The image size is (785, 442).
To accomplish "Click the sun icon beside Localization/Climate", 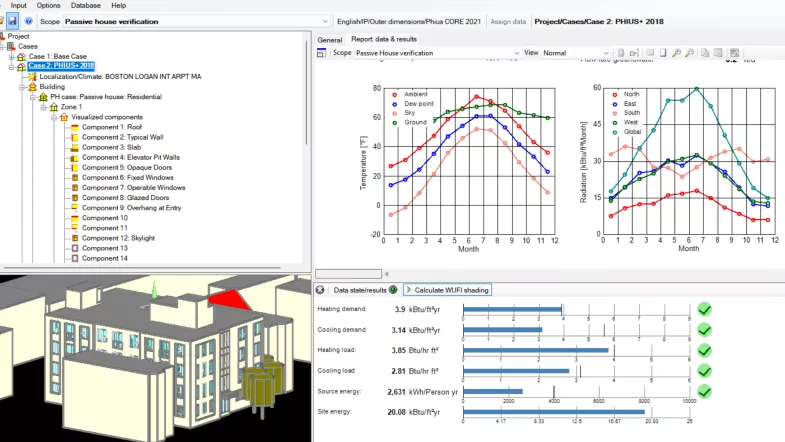I will click(x=33, y=77).
